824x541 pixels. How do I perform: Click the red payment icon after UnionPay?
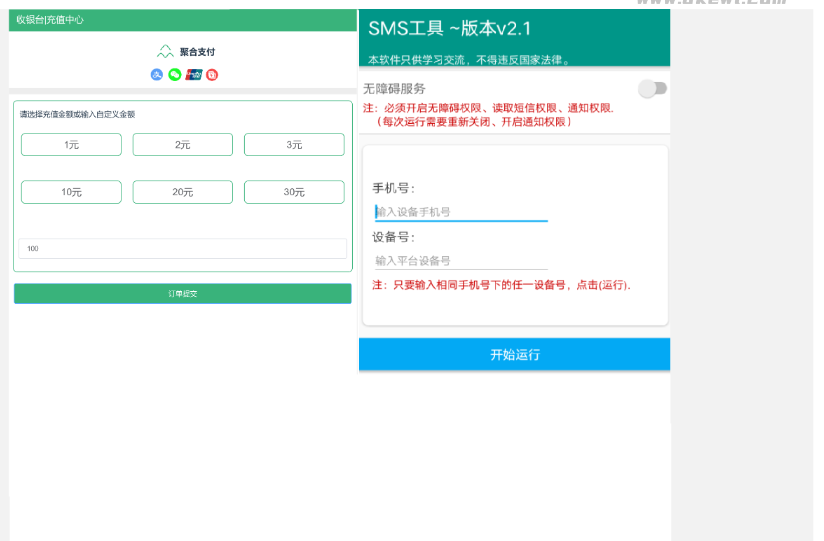pos(212,75)
